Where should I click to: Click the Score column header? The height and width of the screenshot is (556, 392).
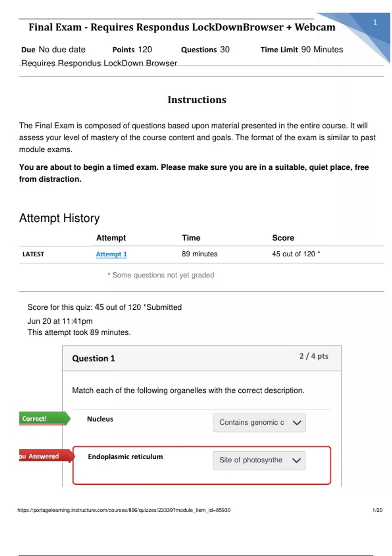[x=283, y=238]
